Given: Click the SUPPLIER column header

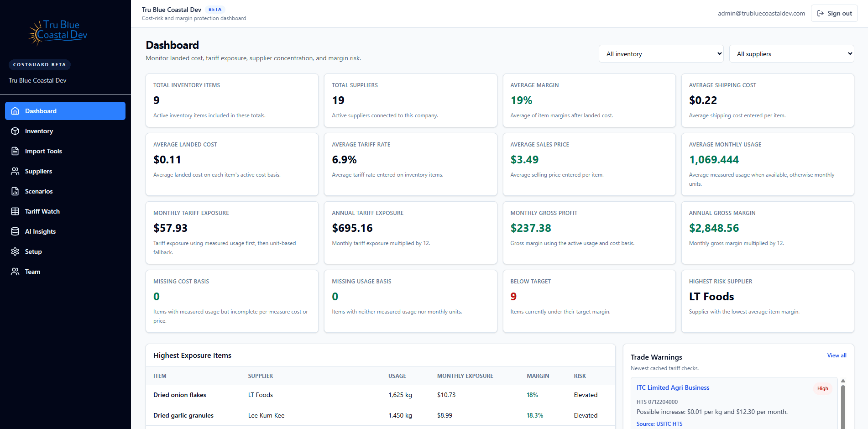Looking at the screenshot, I should click(261, 376).
